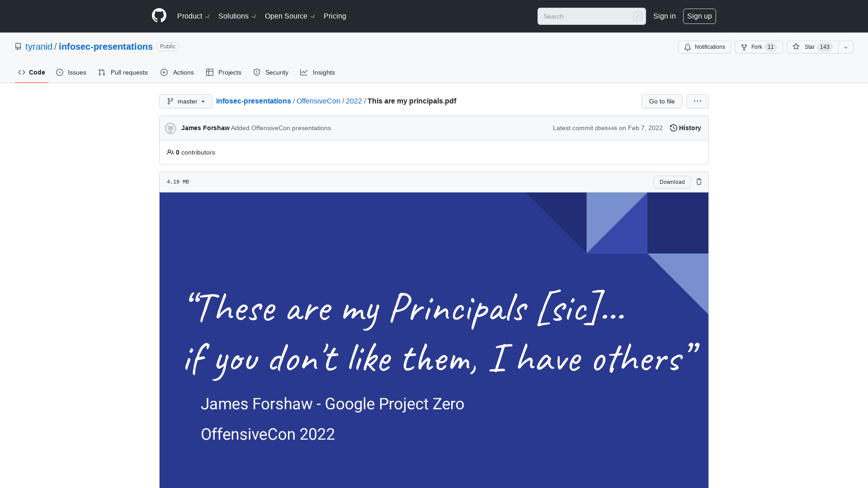The height and width of the screenshot is (488, 868).
Task: Go to Sign in
Action: pyautogui.click(x=664, y=16)
